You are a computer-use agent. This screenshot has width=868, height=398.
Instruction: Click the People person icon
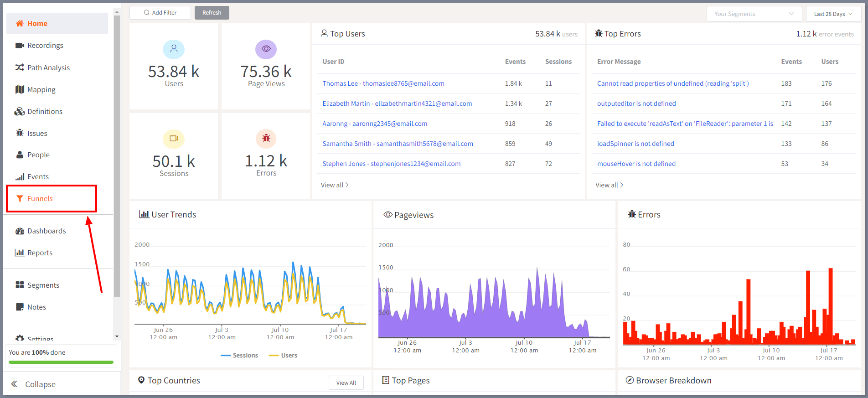click(x=20, y=155)
